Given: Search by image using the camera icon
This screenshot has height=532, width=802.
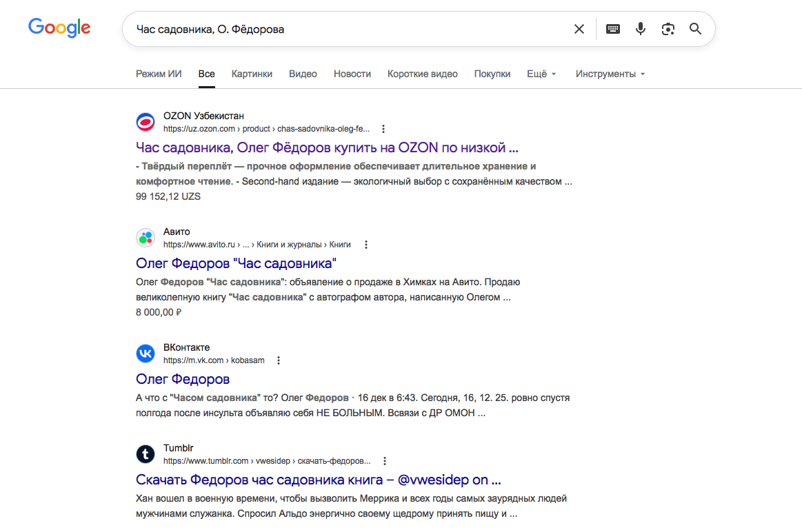Looking at the screenshot, I should point(668,29).
